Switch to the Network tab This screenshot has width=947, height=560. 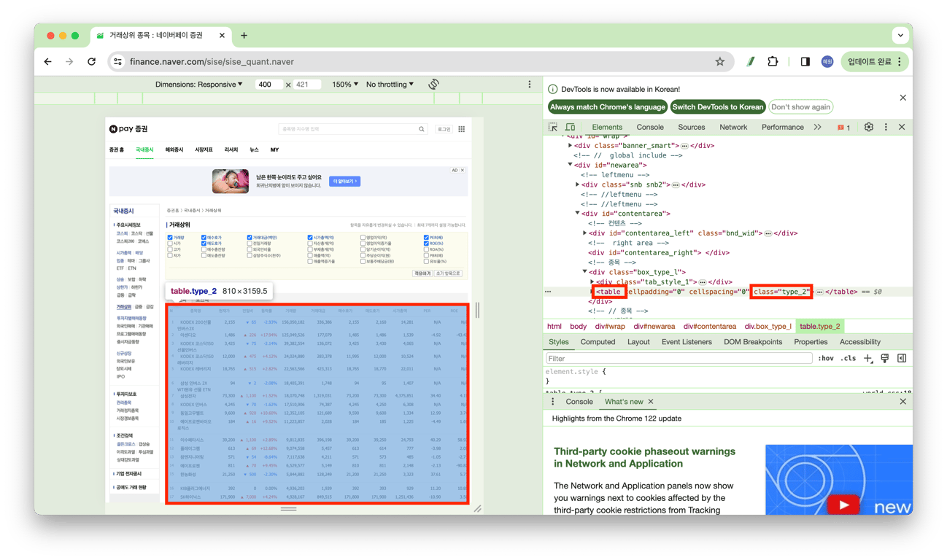click(x=733, y=127)
